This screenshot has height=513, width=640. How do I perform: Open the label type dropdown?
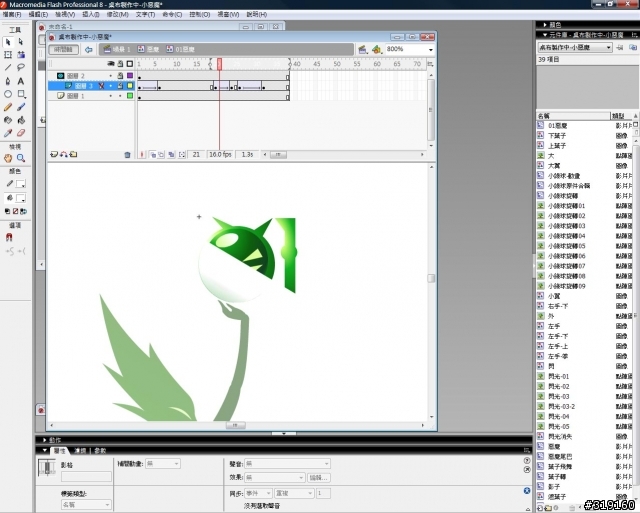tap(86, 505)
